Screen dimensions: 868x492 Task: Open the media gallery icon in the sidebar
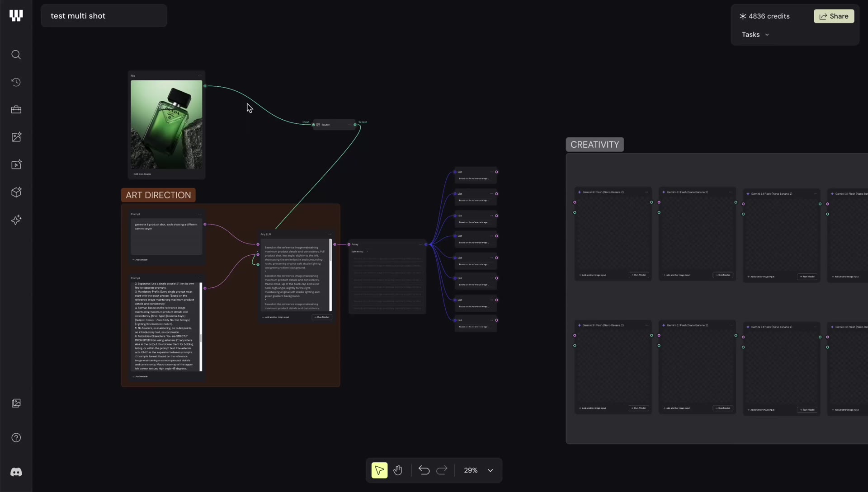click(16, 403)
